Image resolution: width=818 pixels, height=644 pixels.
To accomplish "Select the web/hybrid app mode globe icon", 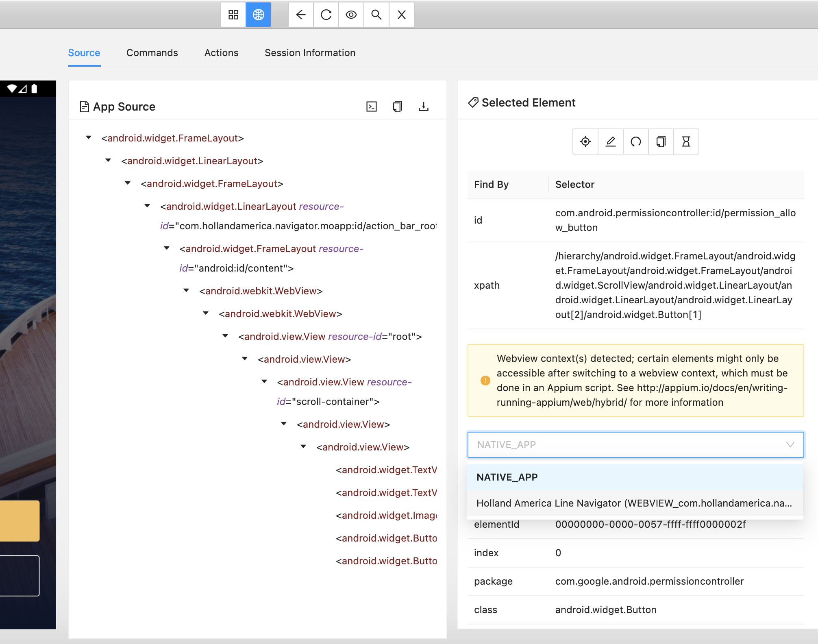I will click(x=259, y=15).
